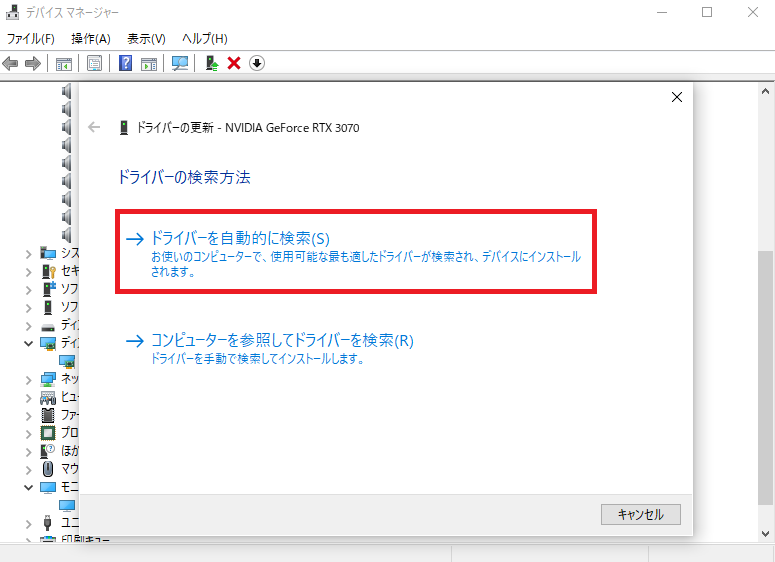Scan for hardware changes via monitor-magnifier icon
This screenshot has width=775, height=562.
click(180, 63)
